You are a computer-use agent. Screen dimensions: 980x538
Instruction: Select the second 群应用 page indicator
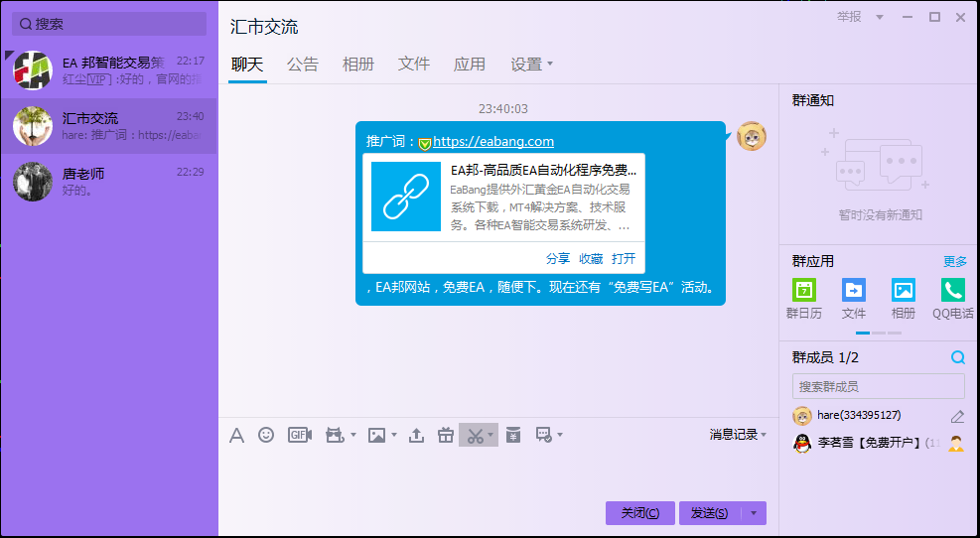click(879, 334)
